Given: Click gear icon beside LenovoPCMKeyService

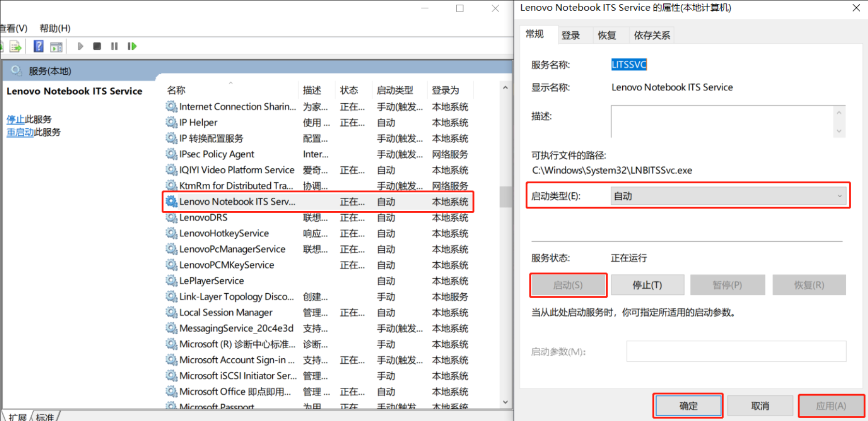Looking at the screenshot, I should [x=171, y=265].
